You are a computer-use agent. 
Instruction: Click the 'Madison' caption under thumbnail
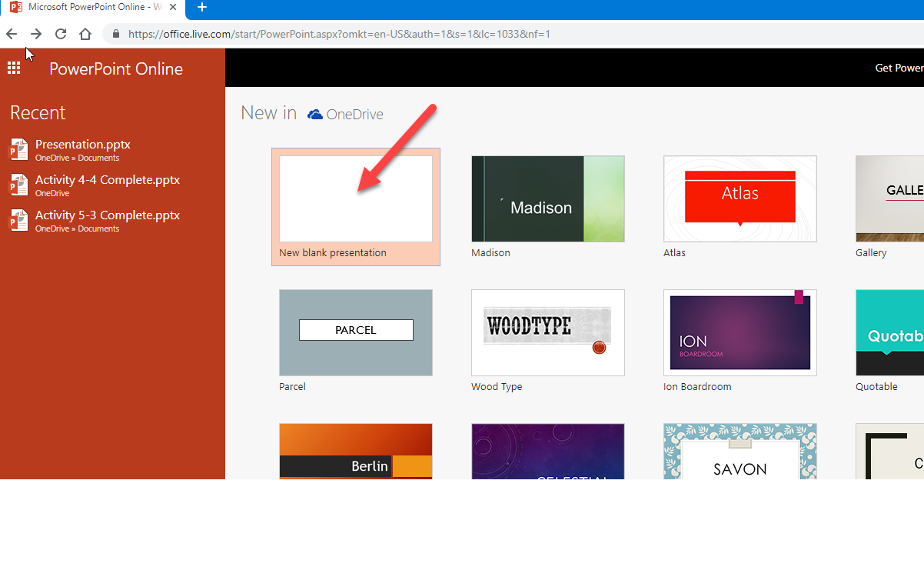(x=490, y=252)
